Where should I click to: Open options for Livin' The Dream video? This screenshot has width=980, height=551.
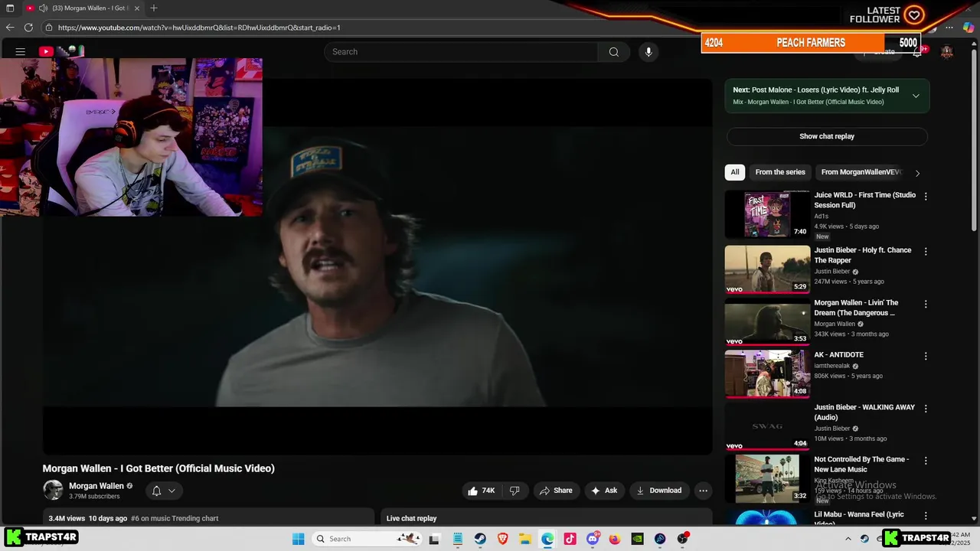[926, 305]
